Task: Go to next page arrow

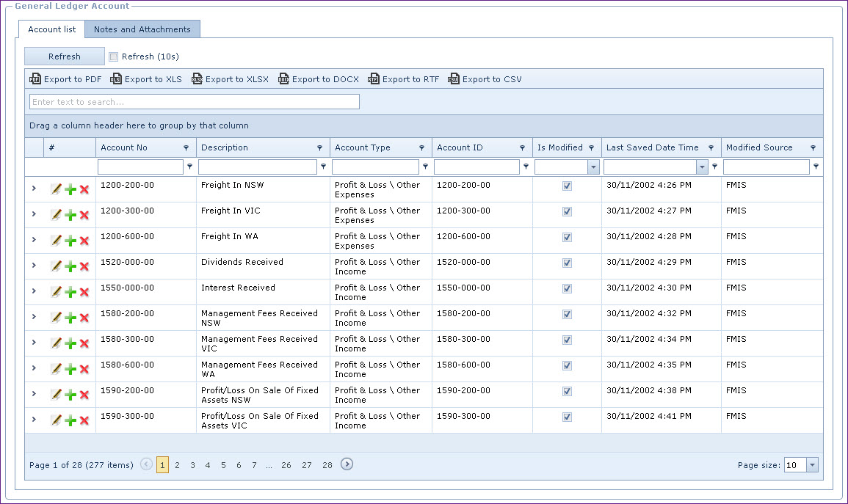Action: coord(347,464)
